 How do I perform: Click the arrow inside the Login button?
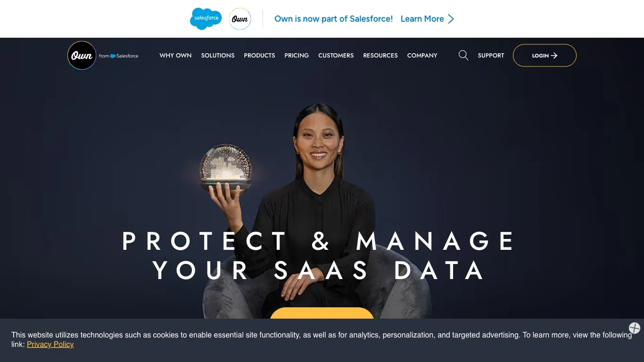(554, 56)
